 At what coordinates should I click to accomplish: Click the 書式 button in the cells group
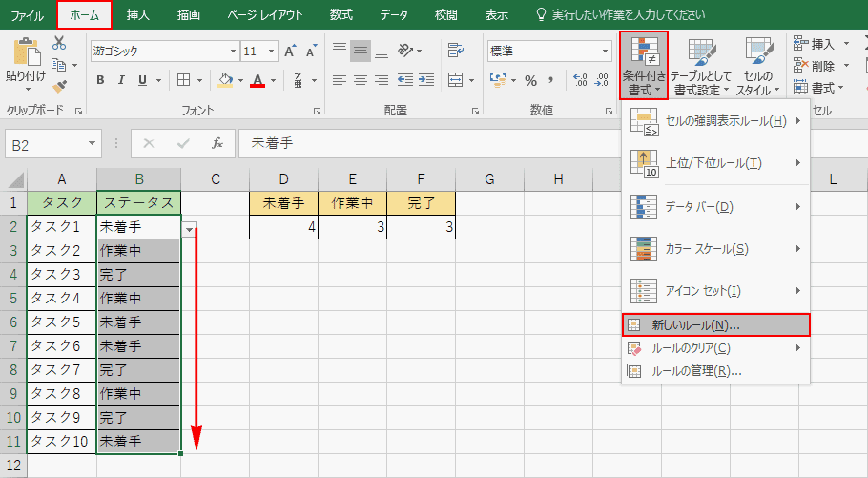[818, 88]
